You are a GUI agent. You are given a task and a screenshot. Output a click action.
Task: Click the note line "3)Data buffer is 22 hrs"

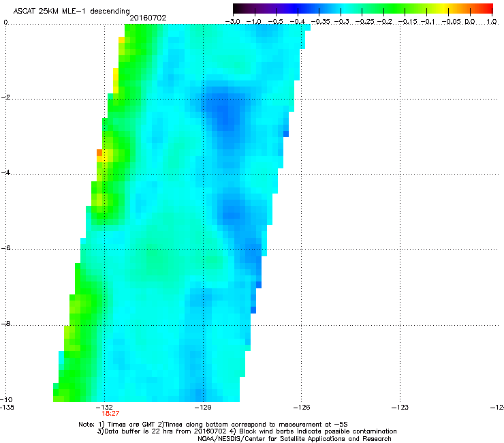247,431
